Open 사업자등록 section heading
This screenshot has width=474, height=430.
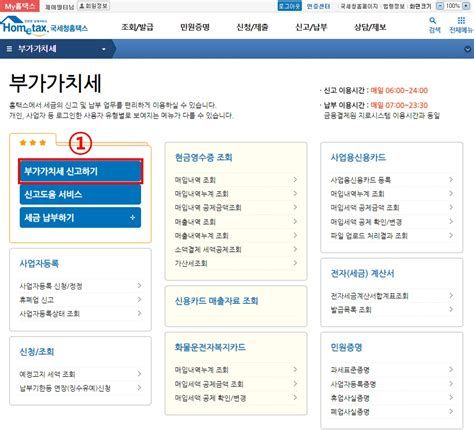[39, 263]
